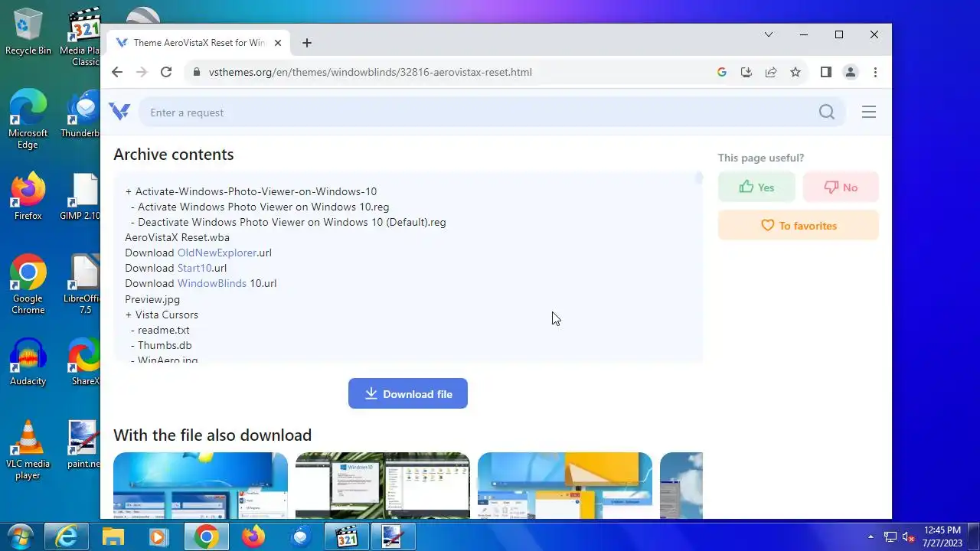Bookmark this page with the star icon
This screenshot has height=551, width=980.
[795, 72]
